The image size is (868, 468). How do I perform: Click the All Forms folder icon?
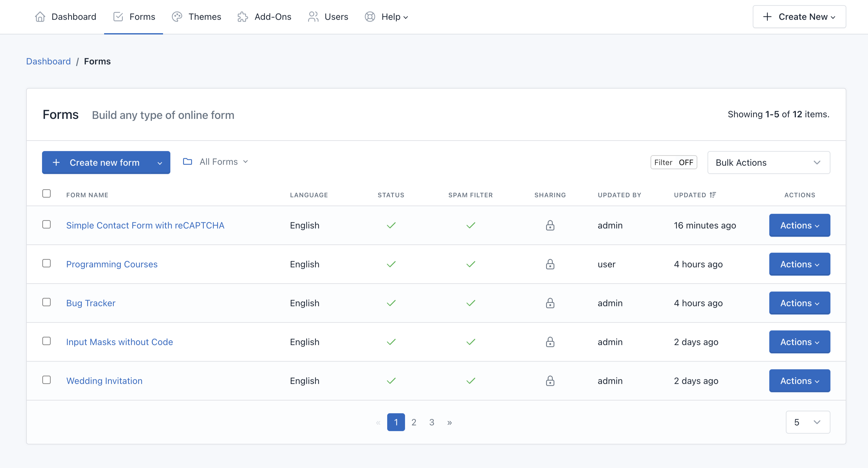click(187, 162)
